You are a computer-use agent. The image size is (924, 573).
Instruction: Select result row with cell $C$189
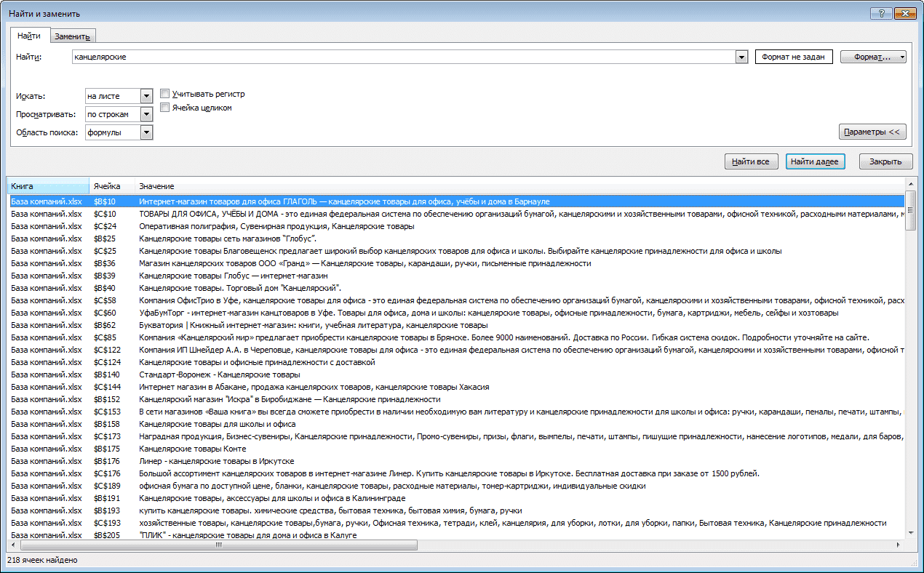(455, 486)
